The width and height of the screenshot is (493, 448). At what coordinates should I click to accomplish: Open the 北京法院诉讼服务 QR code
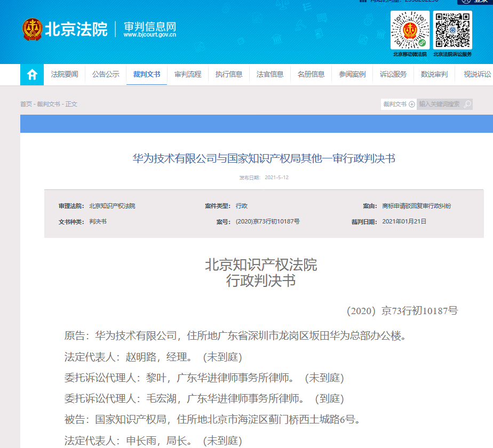[x=452, y=30]
